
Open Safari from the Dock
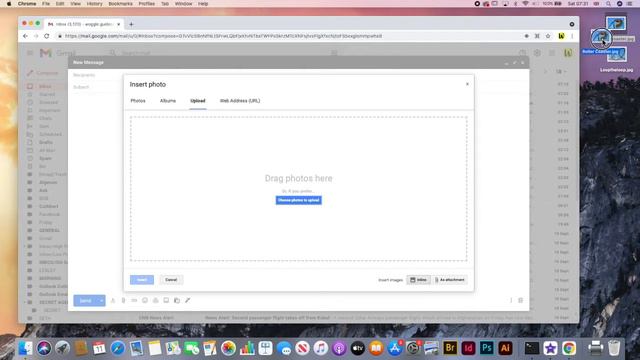click(118, 348)
